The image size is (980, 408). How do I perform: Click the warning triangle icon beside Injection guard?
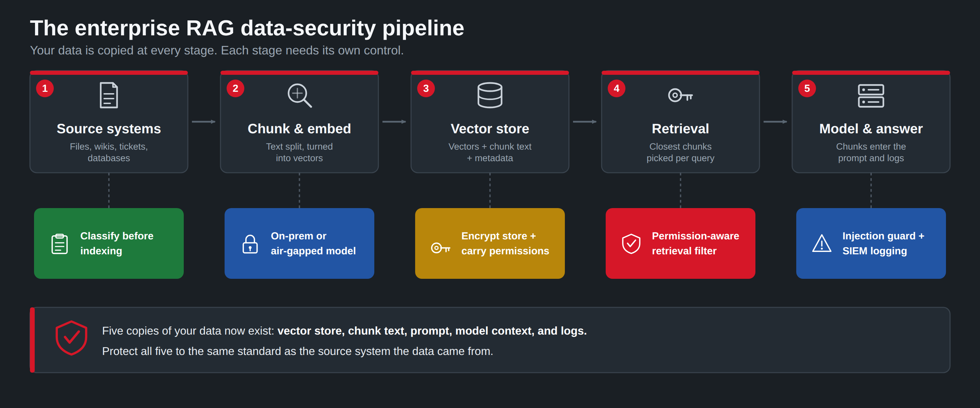coord(822,243)
